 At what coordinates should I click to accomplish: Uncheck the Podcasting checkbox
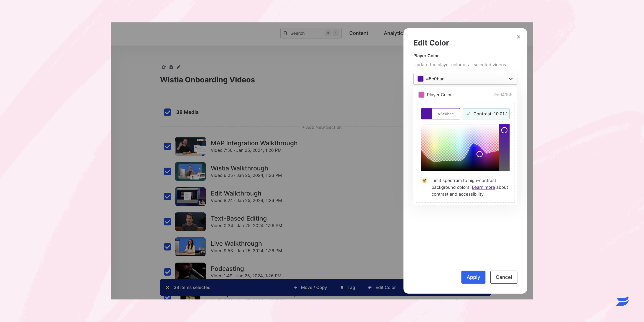(x=168, y=272)
